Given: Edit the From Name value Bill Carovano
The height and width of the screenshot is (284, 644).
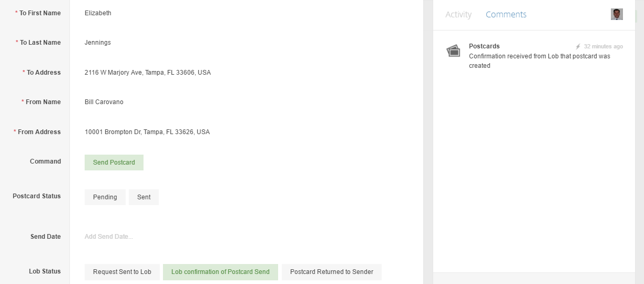Looking at the screenshot, I should point(104,102).
